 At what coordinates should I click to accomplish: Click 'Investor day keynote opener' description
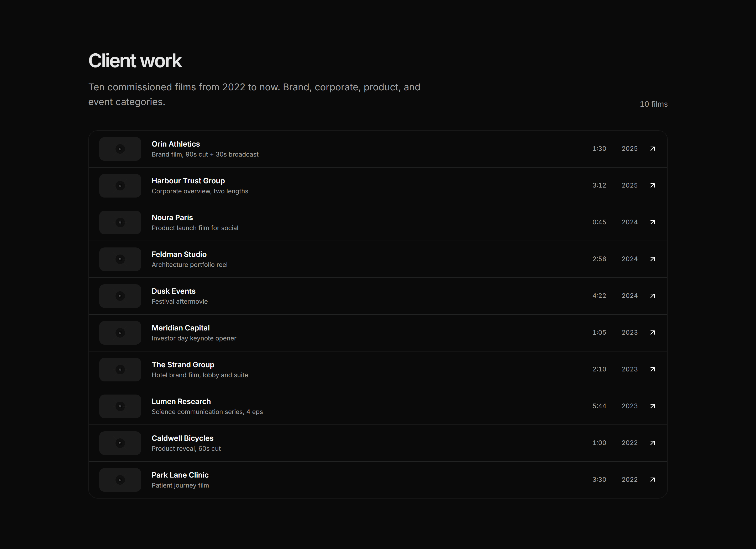(x=194, y=338)
